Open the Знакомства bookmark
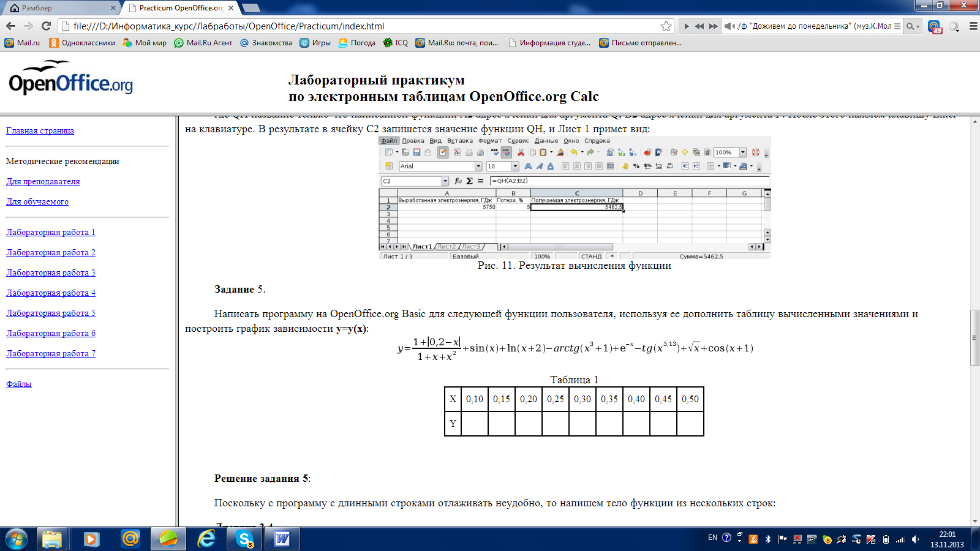Image resolution: width=980 pixels, height=551 pixels. point(266,43)
